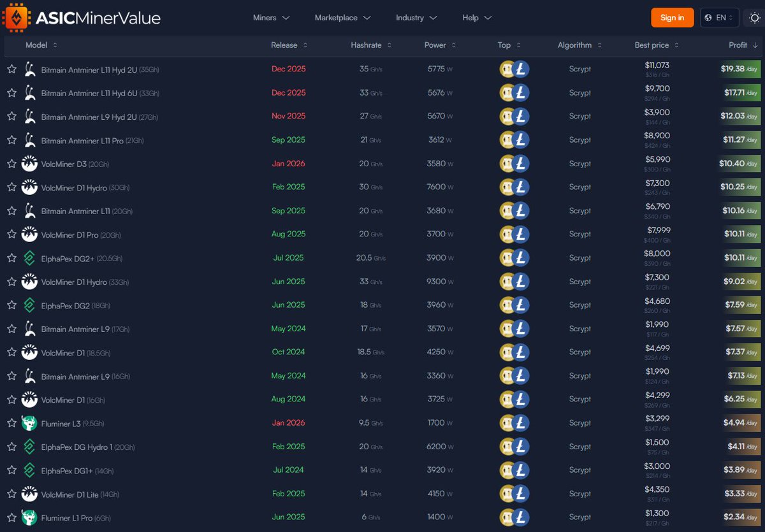Favorite the Antminer L9 Hyd 2U star
The width and height of the screenshot is (765, 532).
11,117
